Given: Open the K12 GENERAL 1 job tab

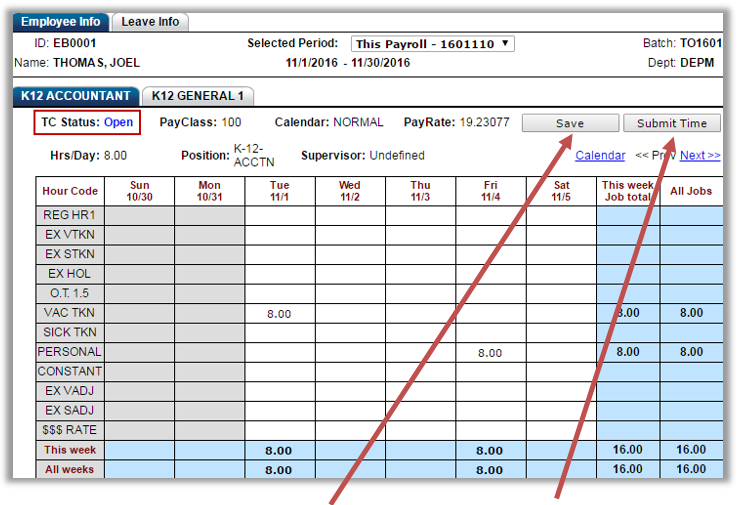Looking at the screenshot, I should pyautogui.click(x=197, y=96).
